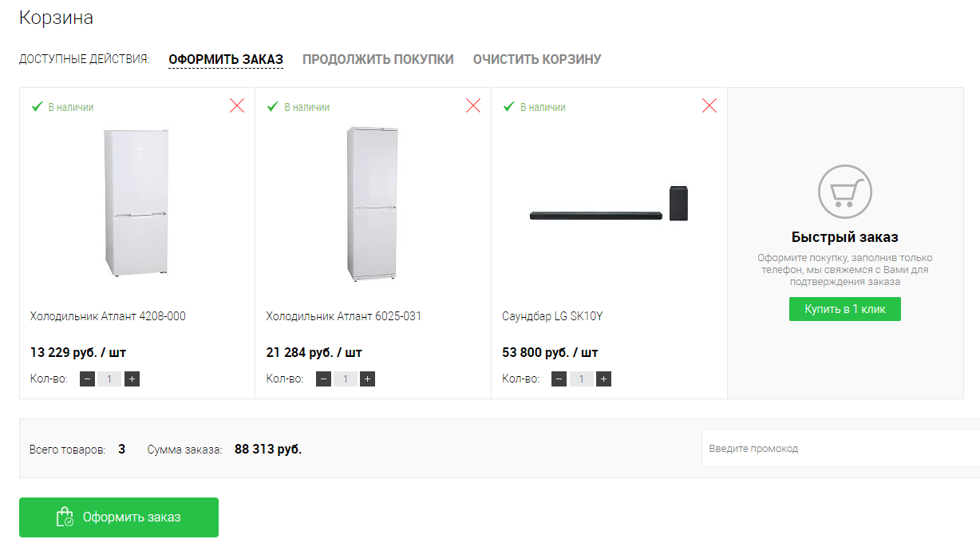This screenshot has width=980, height=551.
Task: Decrease quantity of Холодильник Атлант 4208-000
Action: point(87,379)
